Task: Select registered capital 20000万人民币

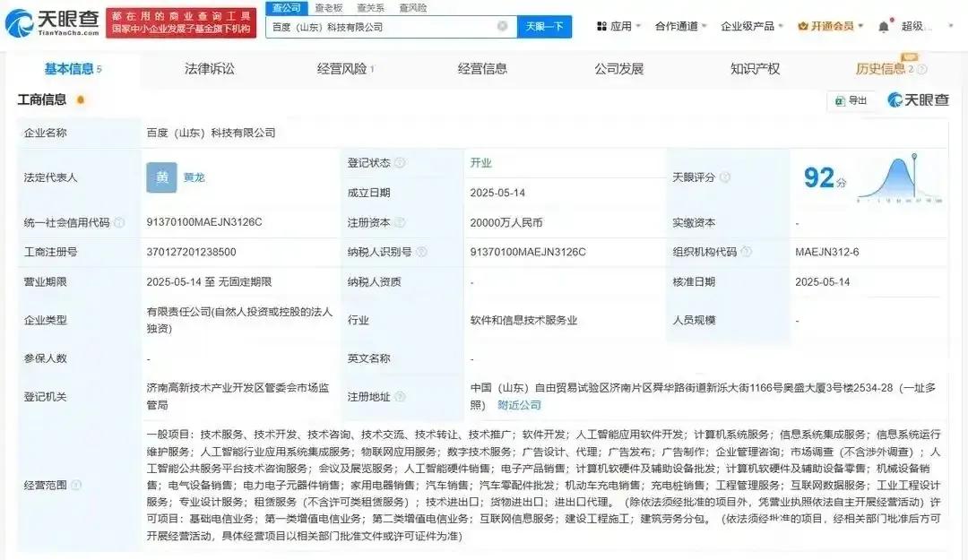Action: pyautogui.click(x=506, y=223)
